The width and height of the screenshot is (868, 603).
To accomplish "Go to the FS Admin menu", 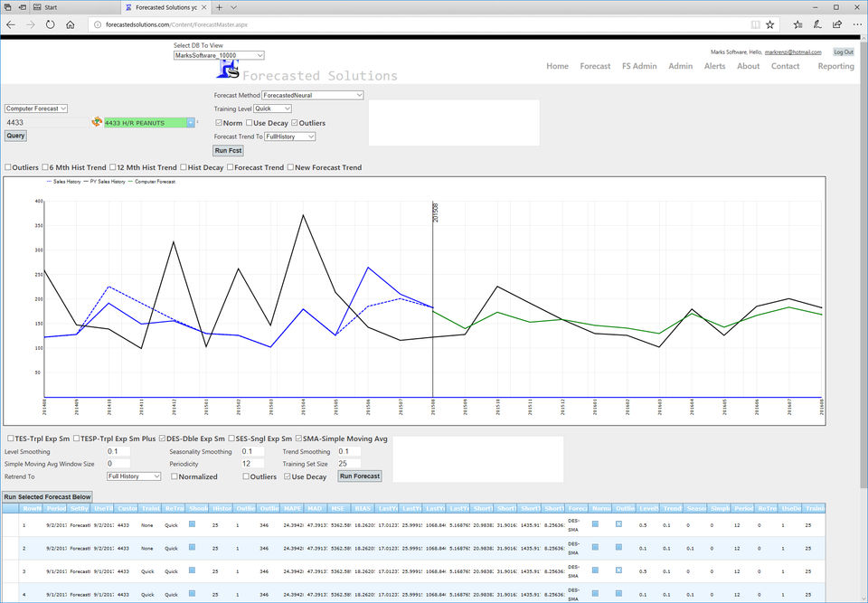I will click(639, 66).
